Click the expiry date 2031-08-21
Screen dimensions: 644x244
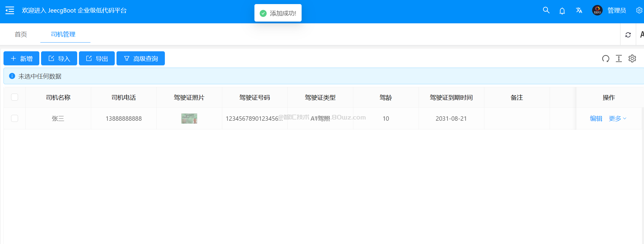[x=451, y=119]
